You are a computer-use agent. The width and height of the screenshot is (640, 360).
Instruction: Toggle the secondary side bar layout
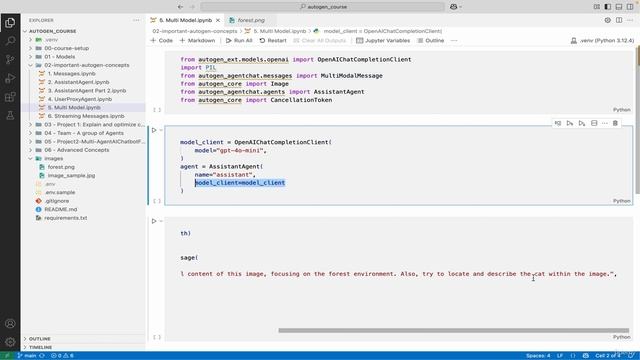[x=630, y=7]
